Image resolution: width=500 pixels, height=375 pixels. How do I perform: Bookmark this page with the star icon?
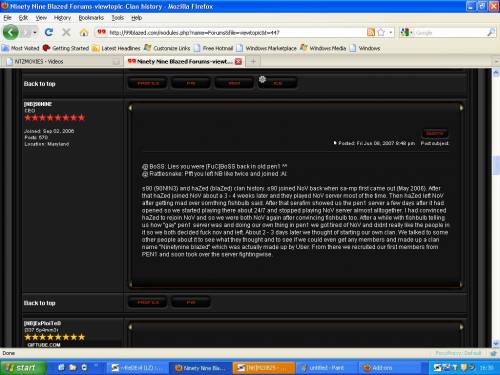coord(381,32)
